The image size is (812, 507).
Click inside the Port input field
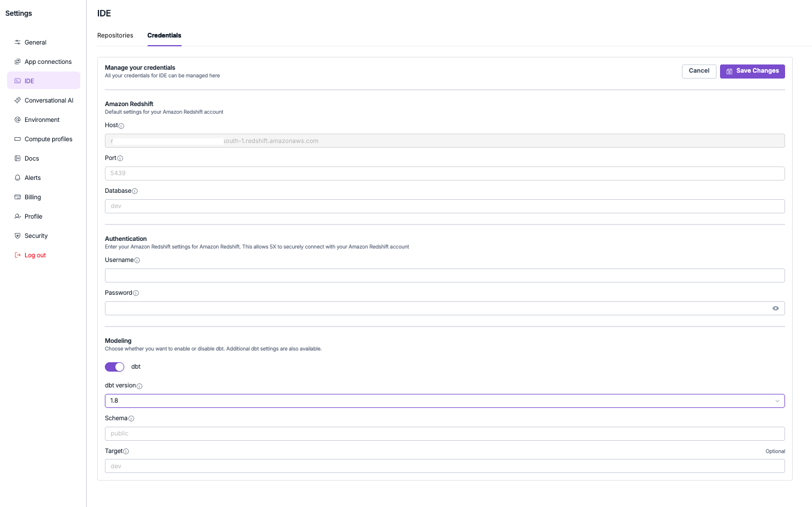[x=444, y=173]
